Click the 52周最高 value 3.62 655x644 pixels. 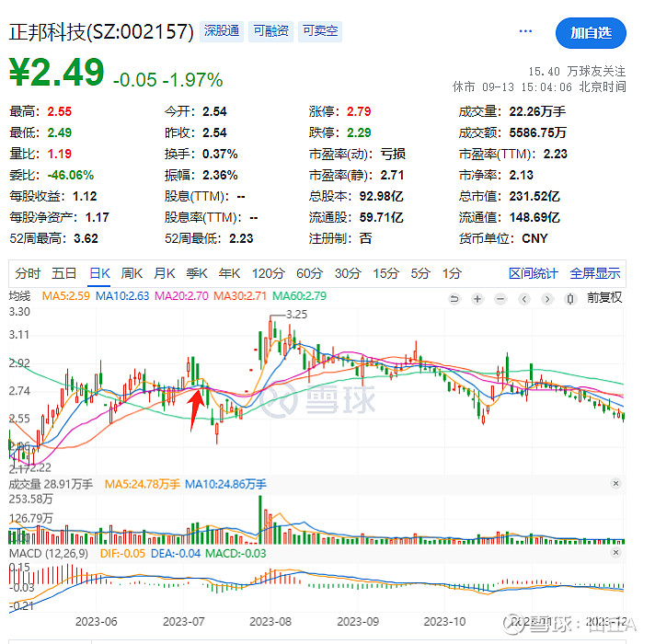86,238
